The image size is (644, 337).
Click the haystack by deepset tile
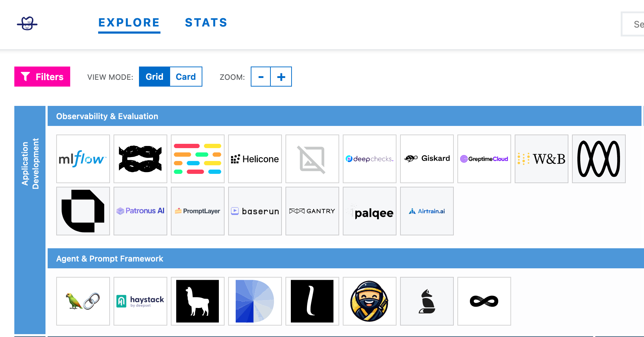140,301
